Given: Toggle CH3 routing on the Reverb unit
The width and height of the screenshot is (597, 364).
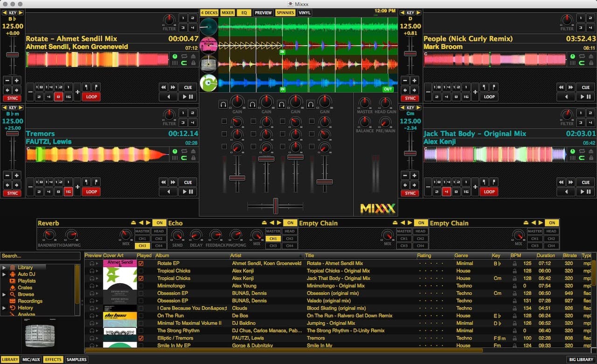Looking at the screenshot, I should (142, 246).
